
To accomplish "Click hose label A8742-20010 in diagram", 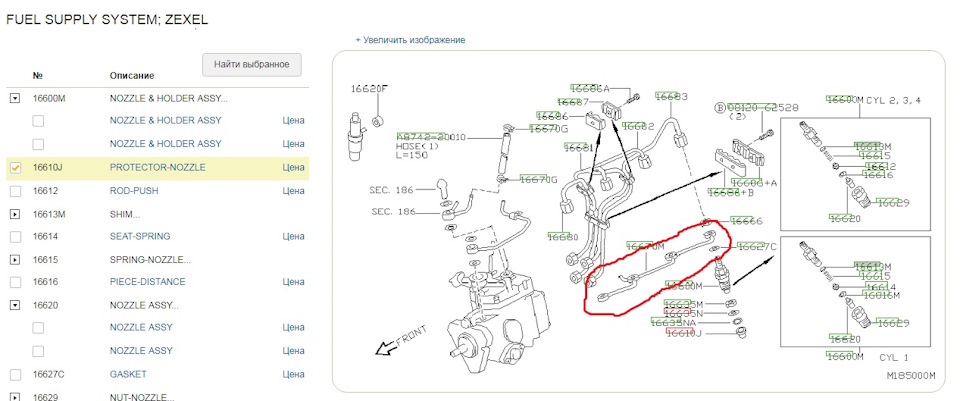I will (x=431, y=137).
